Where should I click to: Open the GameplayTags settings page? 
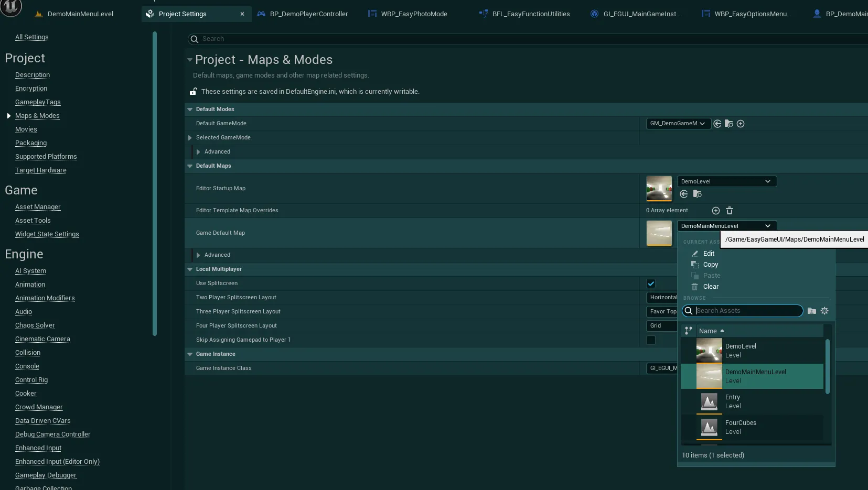click(x=38, y=102)
